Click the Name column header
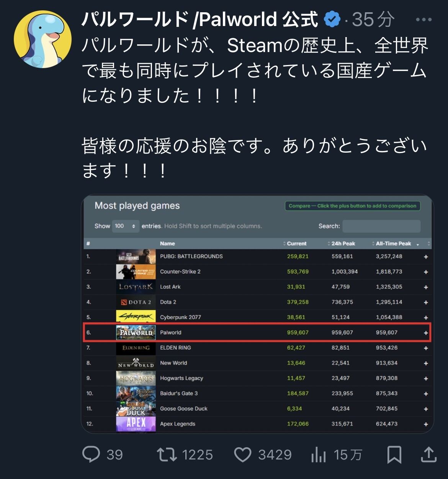Image resolution: width=448 pixels, height=479 pixels. tap(167, 244)
